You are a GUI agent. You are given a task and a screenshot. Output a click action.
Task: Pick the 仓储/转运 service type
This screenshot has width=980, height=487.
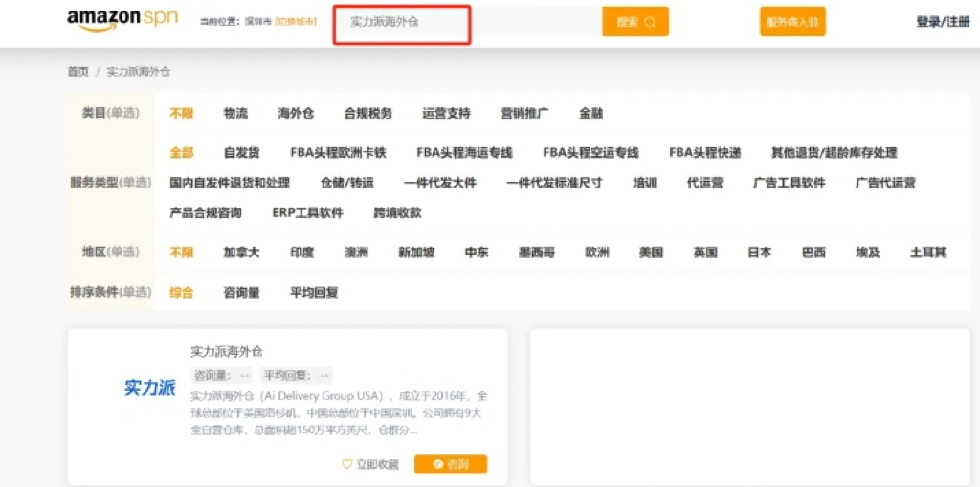point(346,183)
